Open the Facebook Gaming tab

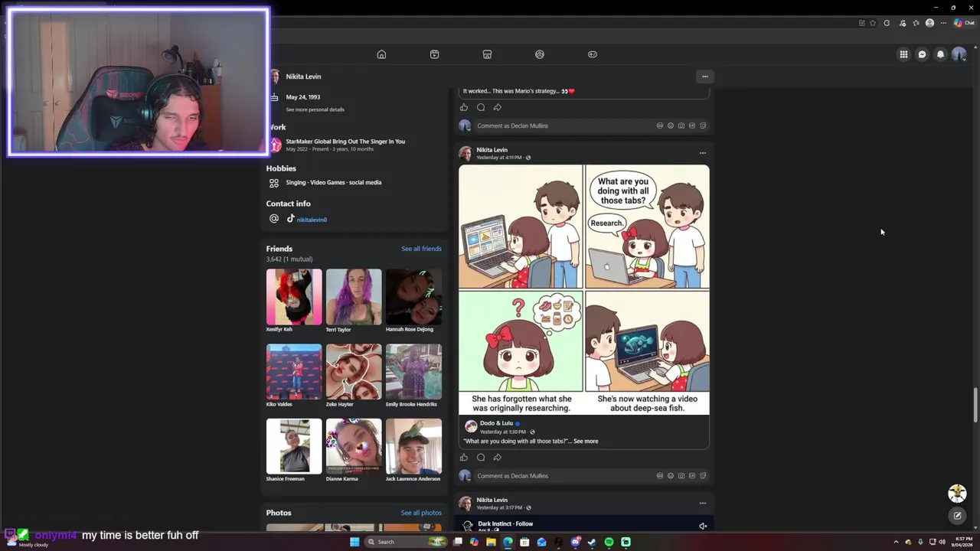593,54
